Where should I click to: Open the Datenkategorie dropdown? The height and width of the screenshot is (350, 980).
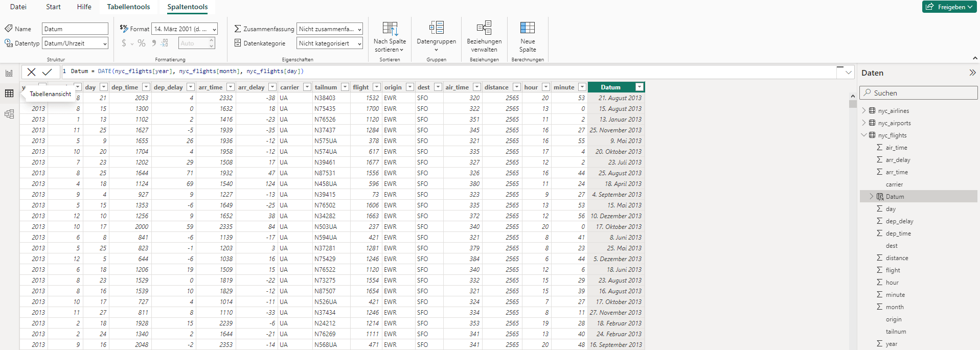click(x=330, y=43)
